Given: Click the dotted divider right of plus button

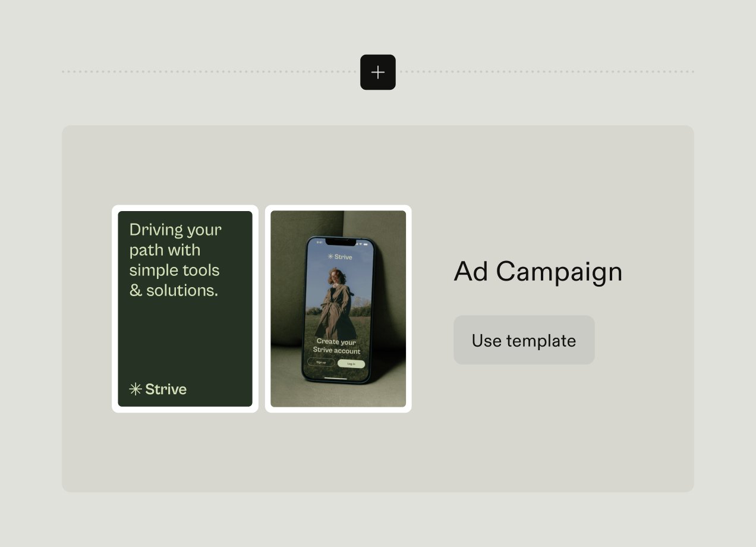Looking at the screenshot, I should coord(545,72).
